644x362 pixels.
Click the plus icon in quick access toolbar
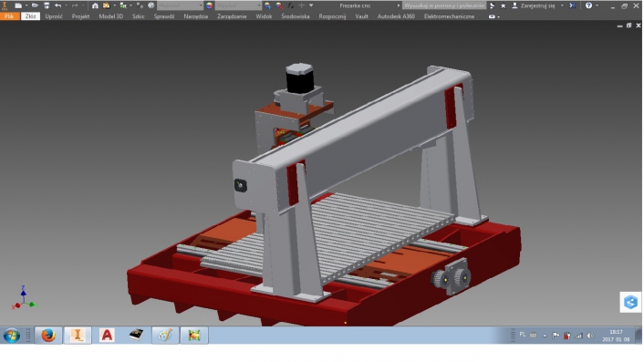click(x=301, y=5)
